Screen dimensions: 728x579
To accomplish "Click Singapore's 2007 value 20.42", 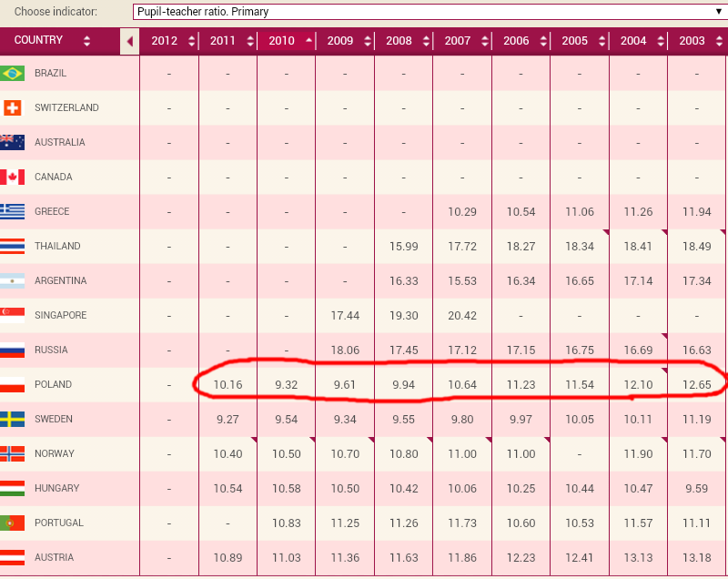I will tap(462, 316).
